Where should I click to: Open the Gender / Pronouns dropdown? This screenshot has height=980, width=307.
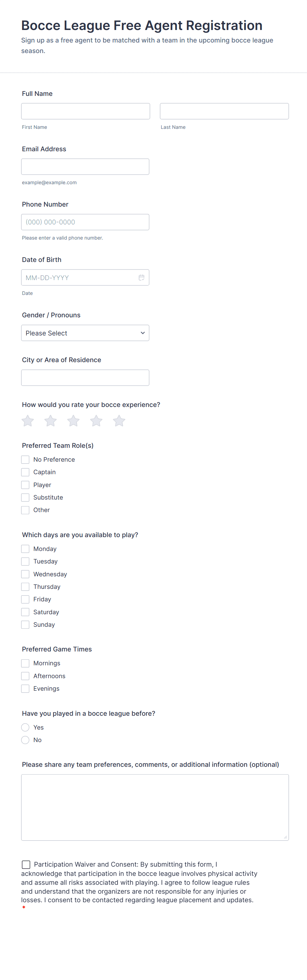pyautogui.click(x=85, y=333)
